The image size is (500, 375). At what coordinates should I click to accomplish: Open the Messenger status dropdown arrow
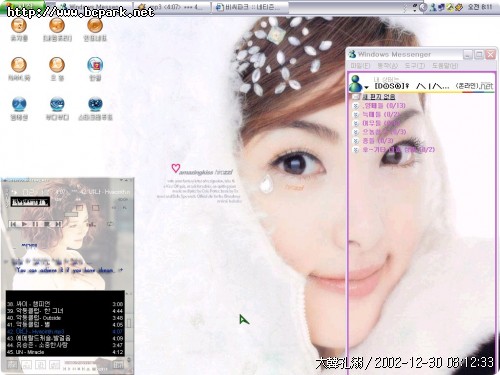click(366, 87)
